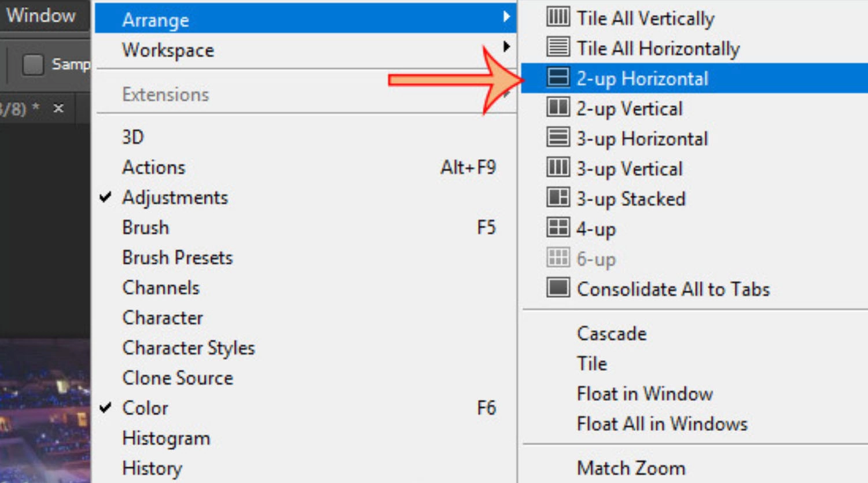Close the open document tab
The width and height of the screenshot is (868, 483).
click(x=58, y=108)
